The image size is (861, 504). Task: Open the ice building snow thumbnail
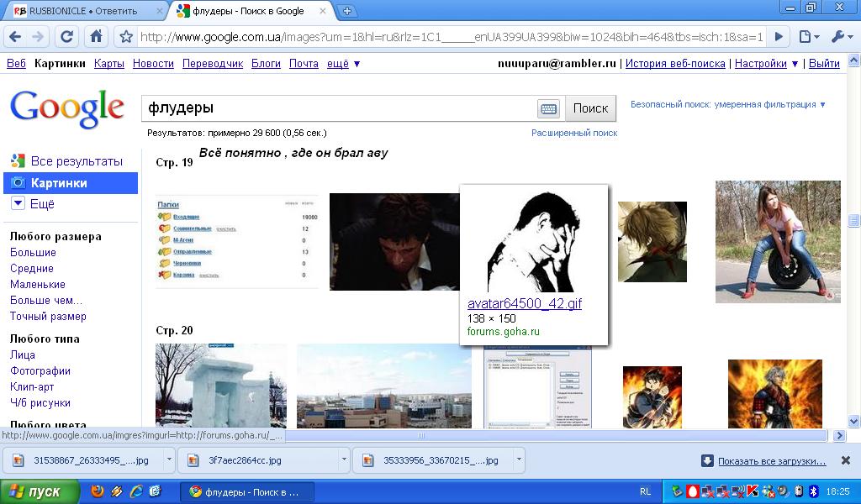coord(221,386)
